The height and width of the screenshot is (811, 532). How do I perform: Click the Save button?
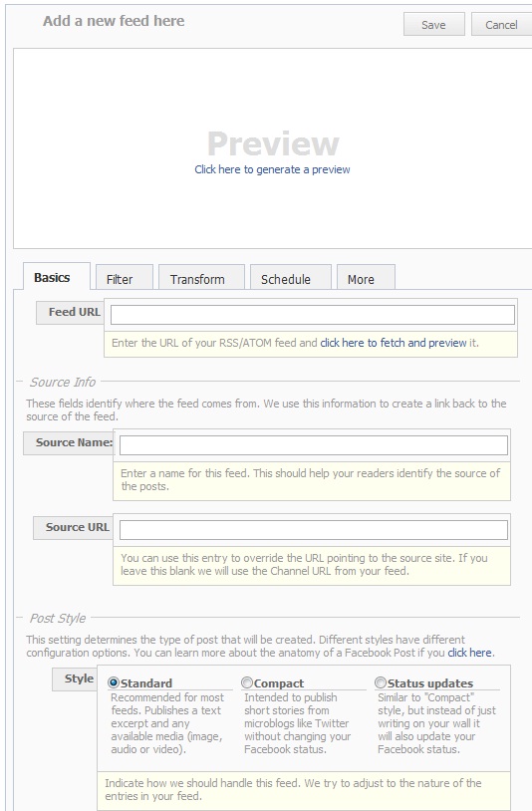(x=433, y=24)
